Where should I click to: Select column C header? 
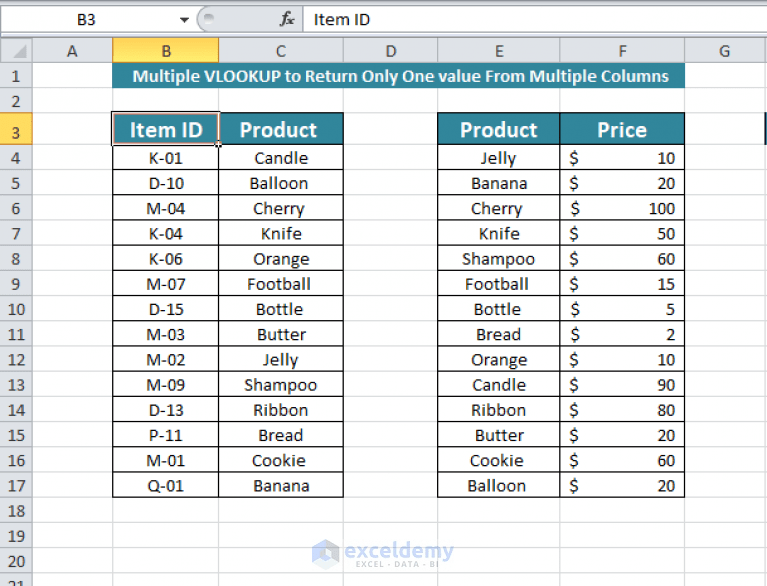point(281,50)
